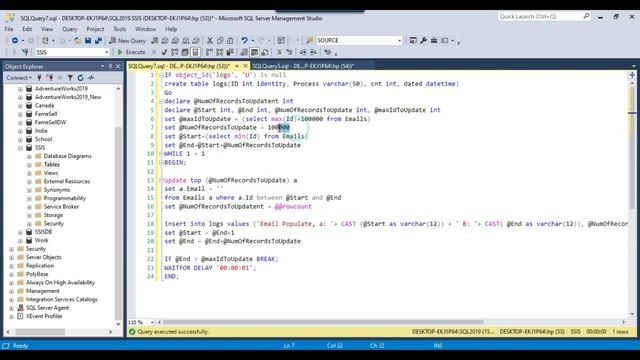Click the Paste clipboard icon

pyautogui.click(x=230, y=40)
